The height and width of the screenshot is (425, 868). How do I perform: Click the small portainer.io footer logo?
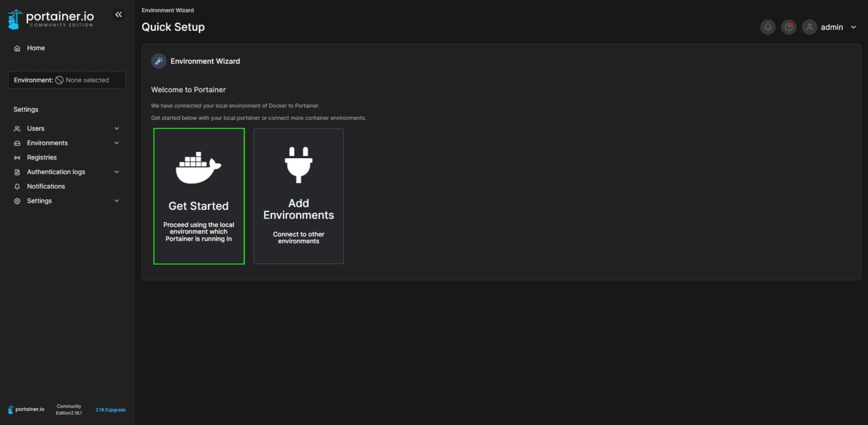tap(26, 409)
